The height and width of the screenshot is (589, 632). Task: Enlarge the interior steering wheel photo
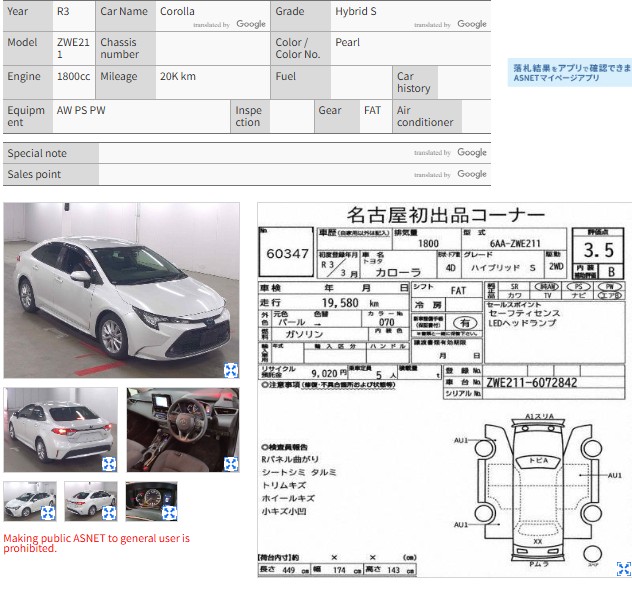click(x=231, y=464)
